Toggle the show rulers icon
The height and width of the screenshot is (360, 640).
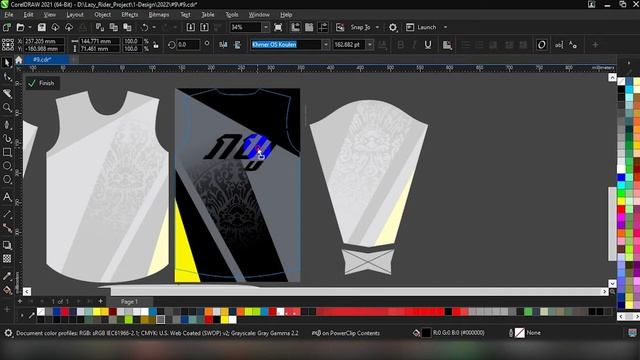[x=296, y=27]
